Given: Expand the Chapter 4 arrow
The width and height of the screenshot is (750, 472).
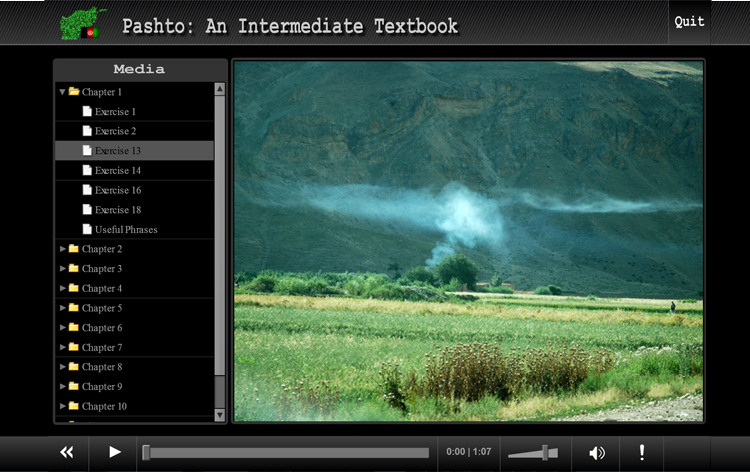Looking at the screenshot, I should pos(63,288).
